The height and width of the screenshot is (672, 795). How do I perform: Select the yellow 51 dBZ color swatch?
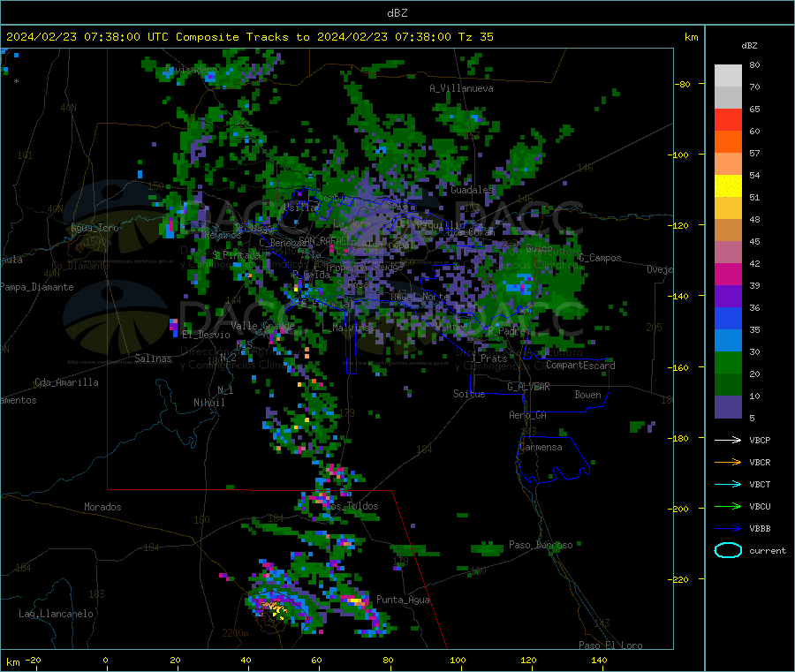(728, 186)
